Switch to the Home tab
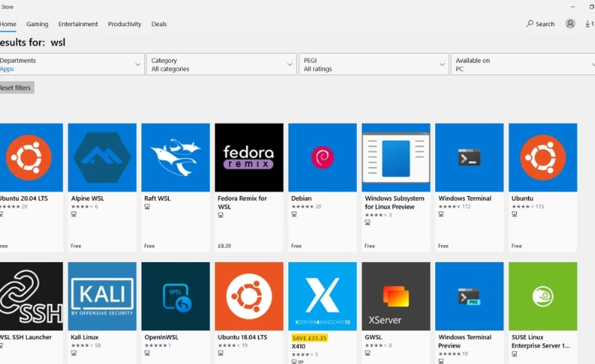Screen dimensions: 595x364 (8, 24)
